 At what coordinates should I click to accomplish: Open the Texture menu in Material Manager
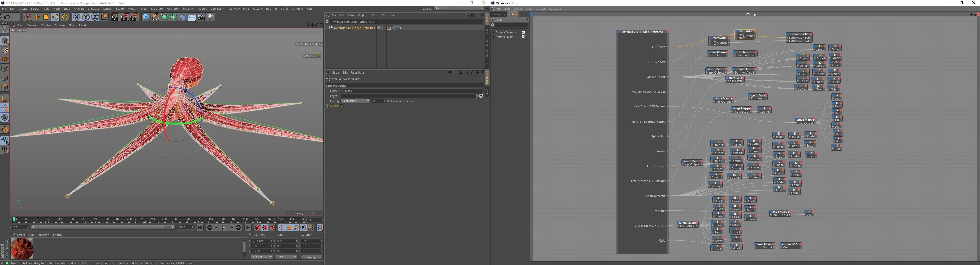(x=57, y=235)
